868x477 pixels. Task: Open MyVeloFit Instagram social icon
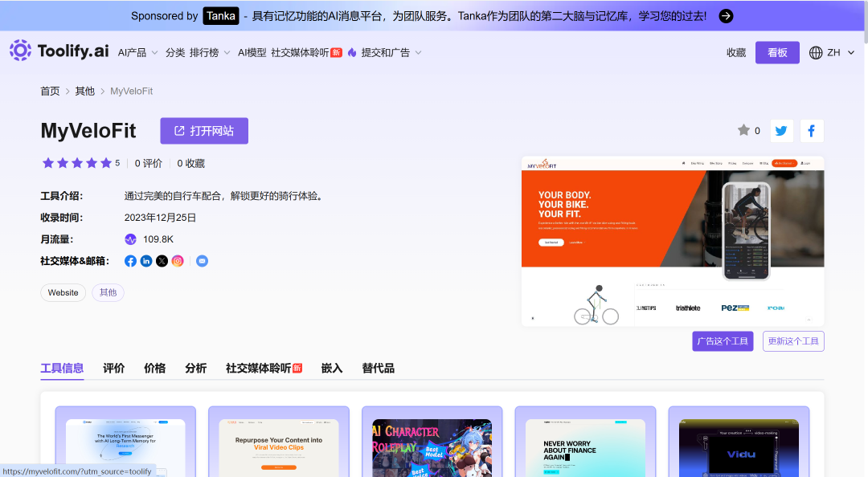(x=178, y=261)
